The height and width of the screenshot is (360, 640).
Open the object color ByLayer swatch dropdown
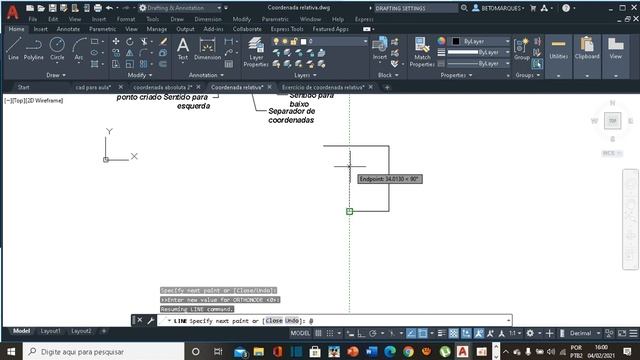(480, 41)
